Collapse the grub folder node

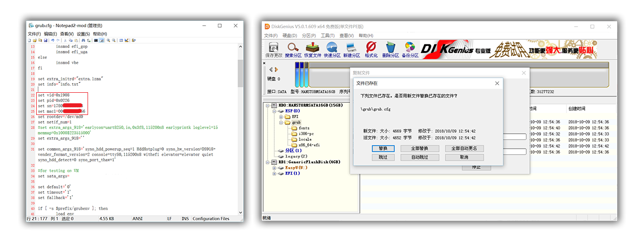(x=281, y=123)
